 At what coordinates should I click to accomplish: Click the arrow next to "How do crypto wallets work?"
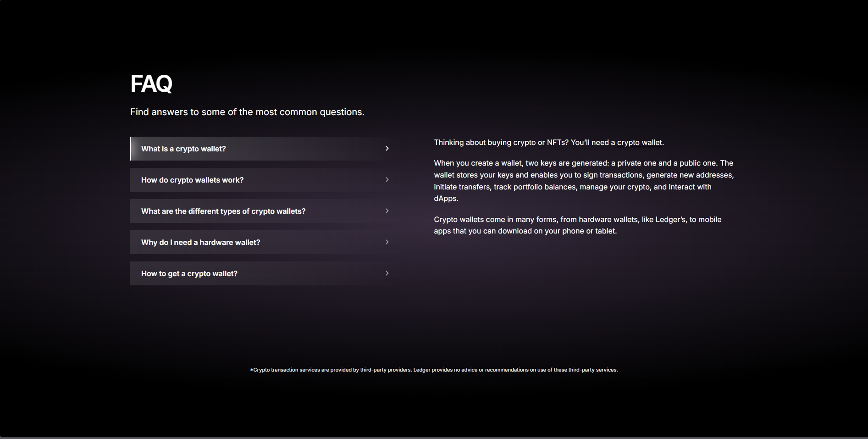tap(387, 180)
